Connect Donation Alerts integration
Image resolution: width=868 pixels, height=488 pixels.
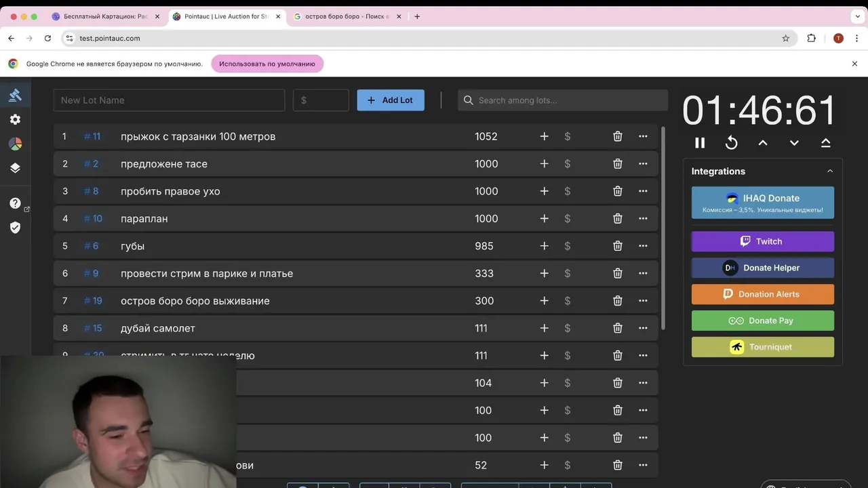coord(763,294)
